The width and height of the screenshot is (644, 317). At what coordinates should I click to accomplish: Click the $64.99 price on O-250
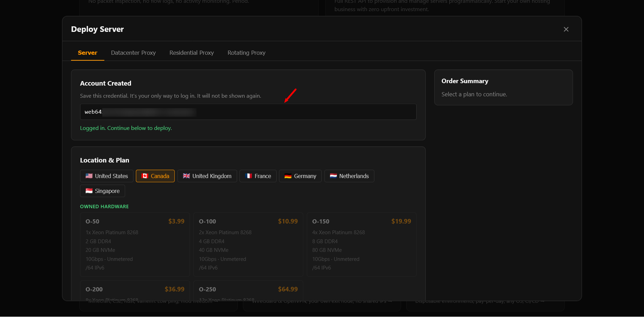[x=288, y=289]
